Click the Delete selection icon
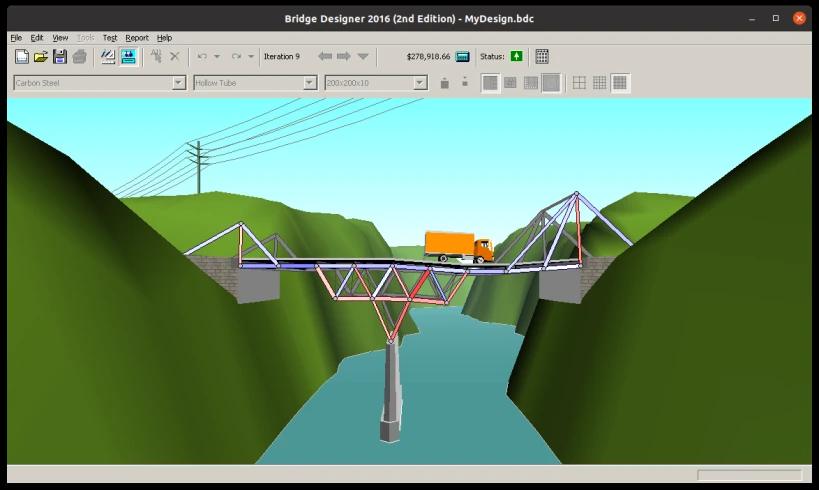 pos(174,56)
